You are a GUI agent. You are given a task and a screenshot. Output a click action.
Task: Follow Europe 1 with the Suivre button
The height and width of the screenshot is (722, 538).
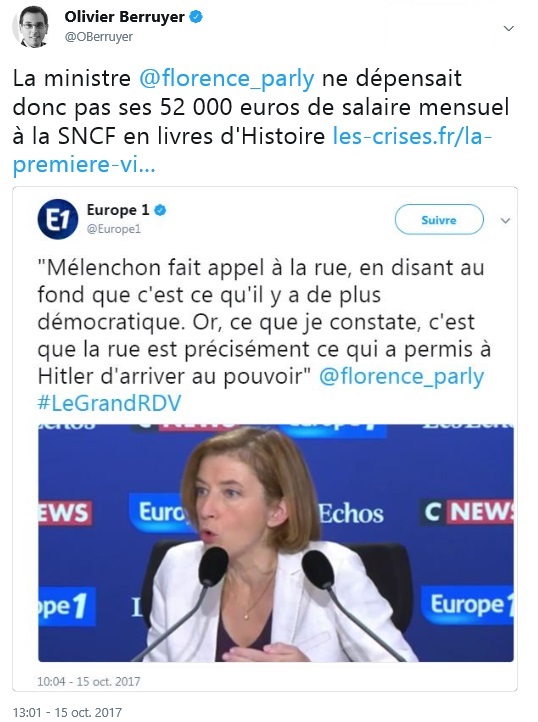tap(439, 220)
